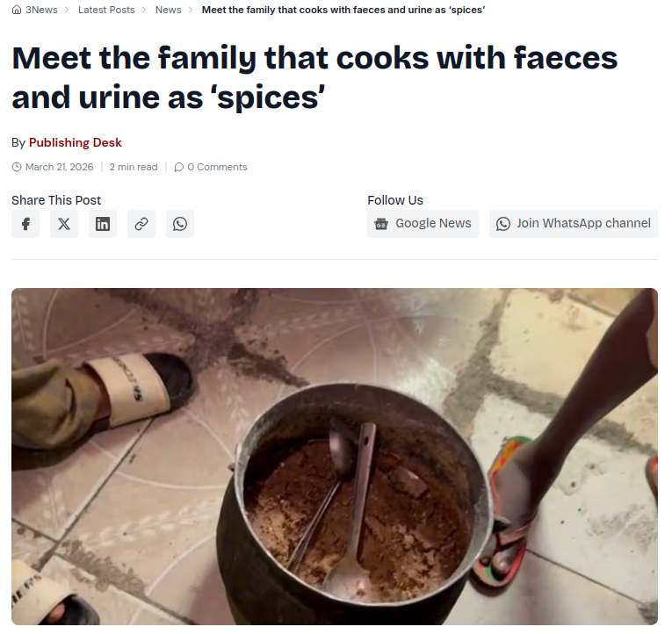The width and height of the screenshot is (672, 634).
Task: Copy the article link with chain icon
Action: point(141,224)
